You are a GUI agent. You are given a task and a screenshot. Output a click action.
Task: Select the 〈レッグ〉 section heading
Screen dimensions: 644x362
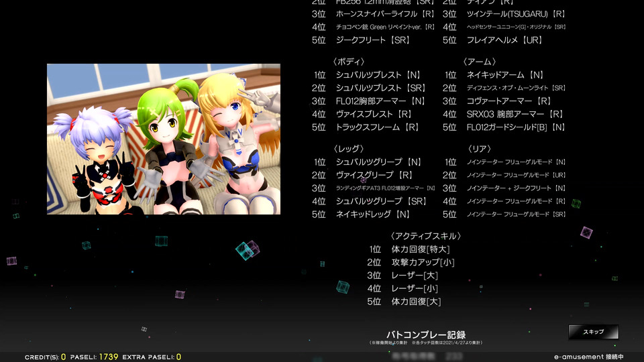349,149
